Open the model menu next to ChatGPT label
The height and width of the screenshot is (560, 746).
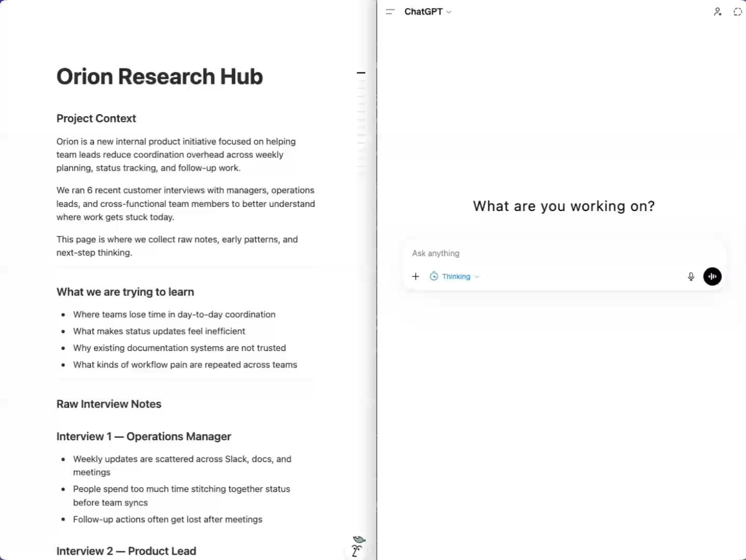449,11
